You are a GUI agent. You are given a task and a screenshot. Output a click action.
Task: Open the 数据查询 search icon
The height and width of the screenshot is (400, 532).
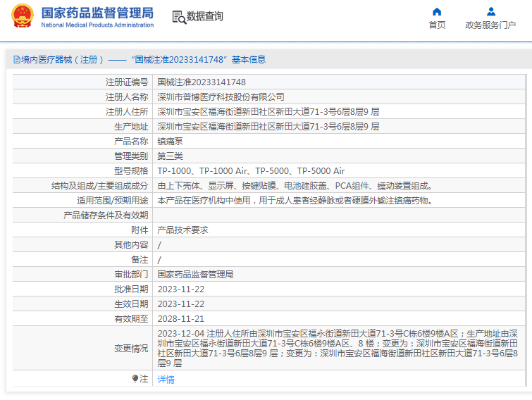click(x=179, y=17)
